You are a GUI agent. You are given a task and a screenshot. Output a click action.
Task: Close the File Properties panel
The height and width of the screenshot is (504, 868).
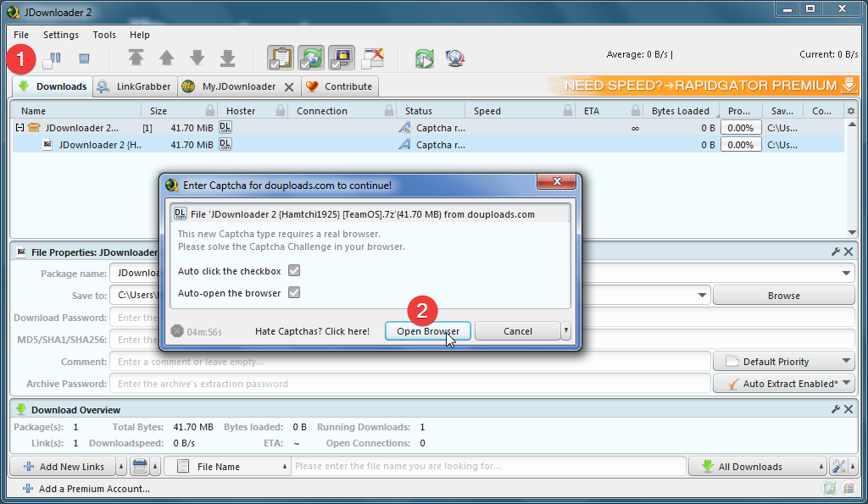(x=849, y=252)
